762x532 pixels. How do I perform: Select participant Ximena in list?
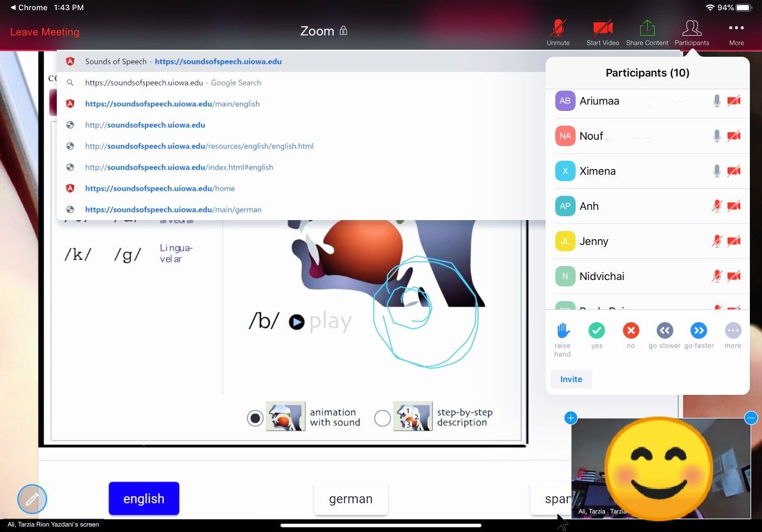pos(647,171)
